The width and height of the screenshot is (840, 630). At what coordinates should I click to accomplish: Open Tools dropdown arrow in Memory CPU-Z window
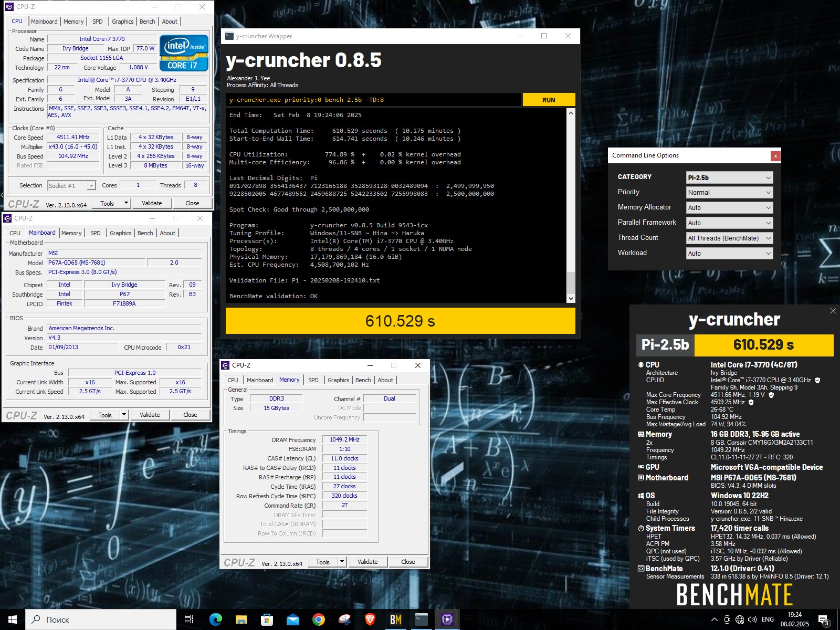point(342,562)
